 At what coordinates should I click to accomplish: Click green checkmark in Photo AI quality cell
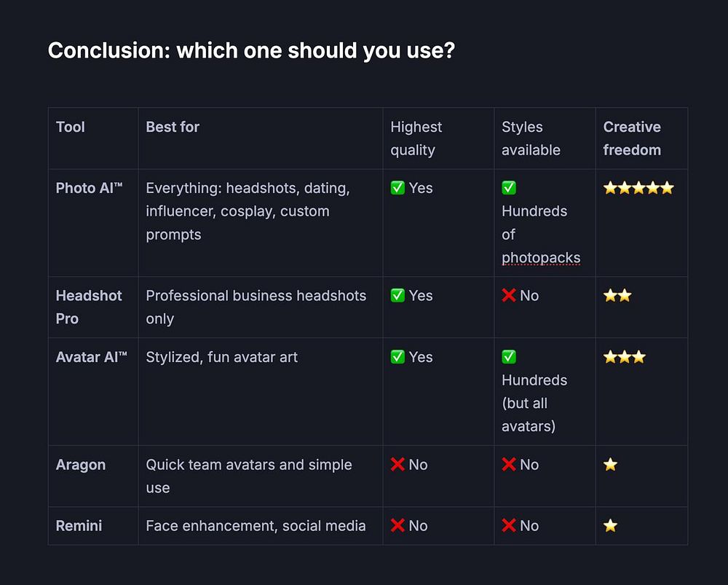(x=397, y=188)
